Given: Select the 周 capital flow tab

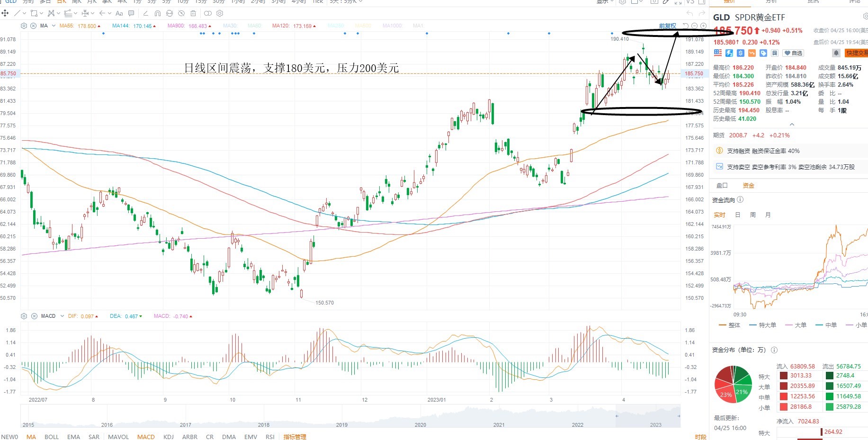Looking at the screenshot, I should (x=753, y=215).
